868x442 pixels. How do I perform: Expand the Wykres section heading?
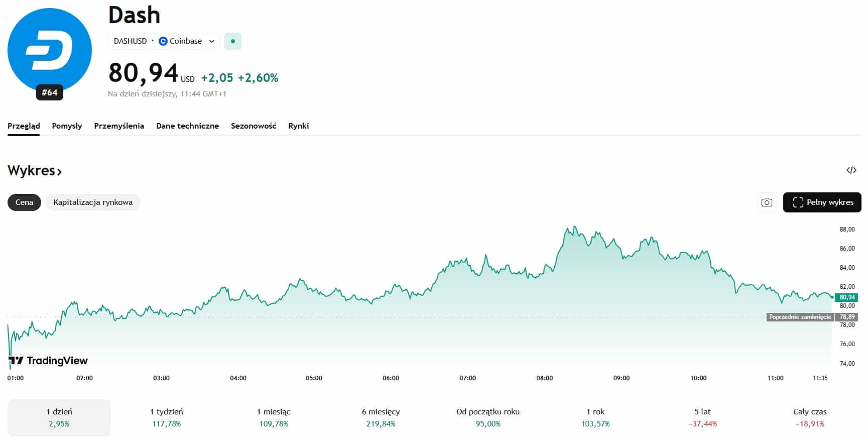(35, 171)
